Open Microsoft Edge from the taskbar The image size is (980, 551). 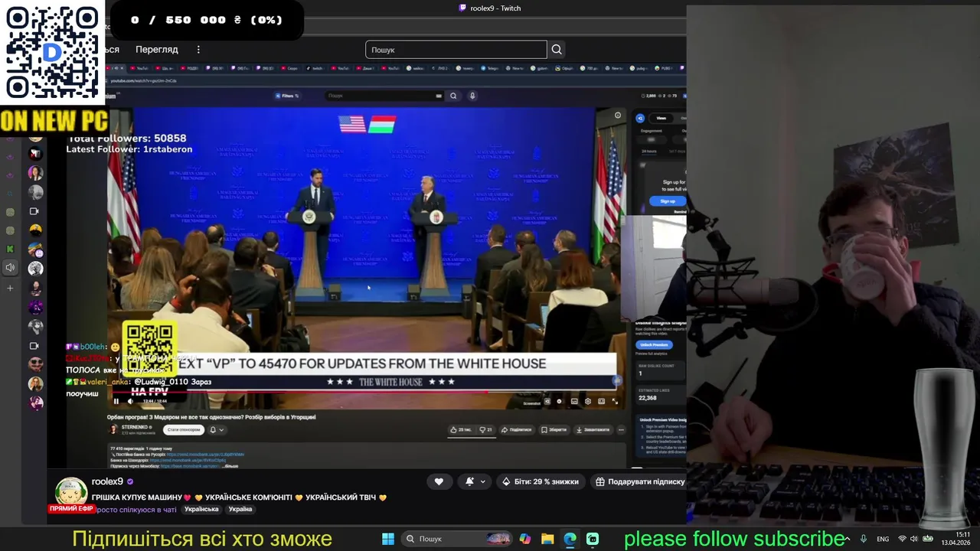click(570, 539)
